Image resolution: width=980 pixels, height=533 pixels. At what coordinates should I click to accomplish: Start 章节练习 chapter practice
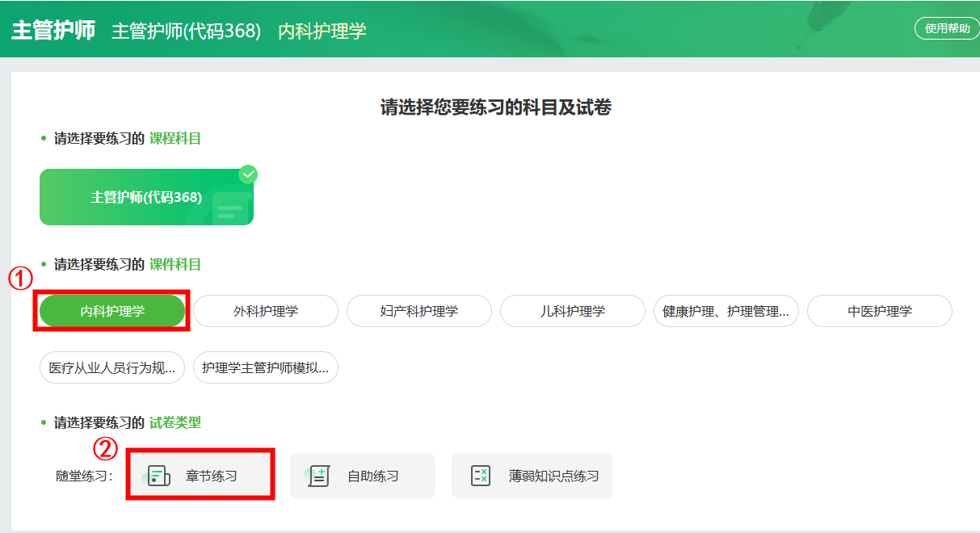pos(211,476)
